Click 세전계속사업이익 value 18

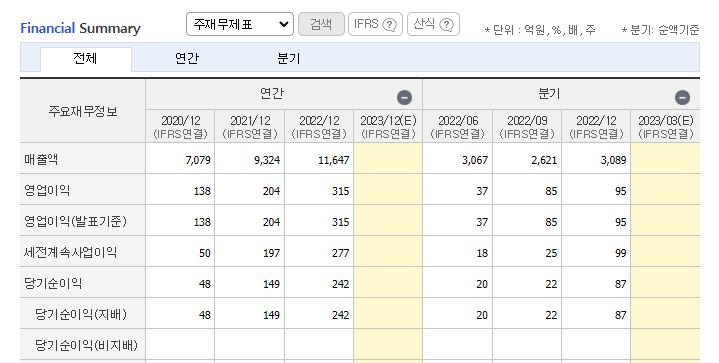pyautogui.click(x=482, y=253)
